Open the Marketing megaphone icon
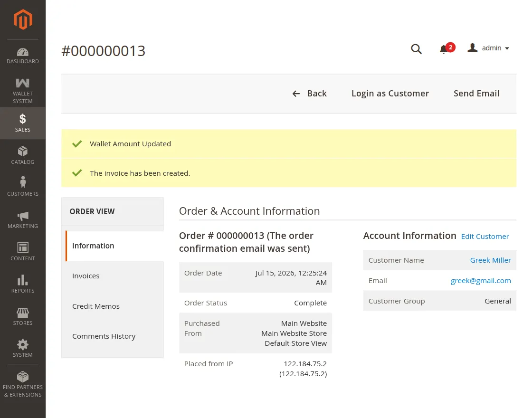This screenshot has height=418, width=532. [23, 216]
